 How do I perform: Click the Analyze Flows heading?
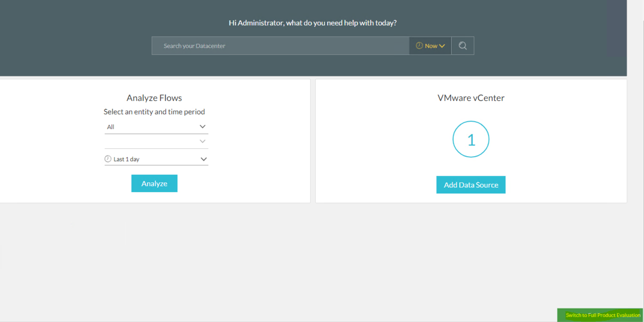point(154,98)
